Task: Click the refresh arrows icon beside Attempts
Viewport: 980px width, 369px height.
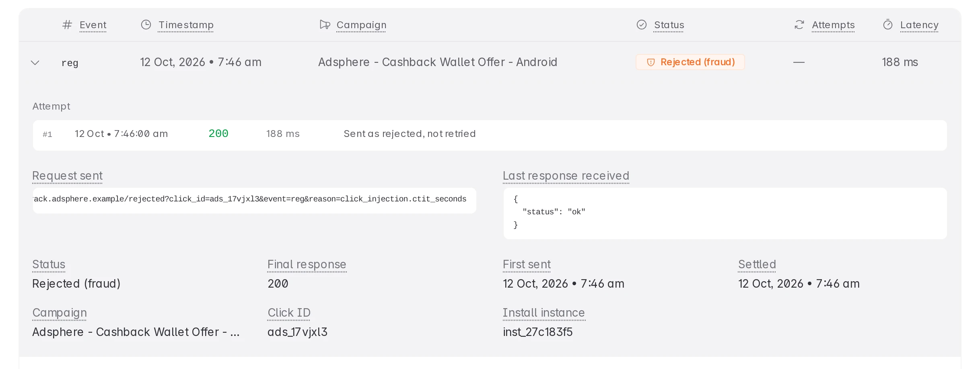Action: click(x=799, y=25)
